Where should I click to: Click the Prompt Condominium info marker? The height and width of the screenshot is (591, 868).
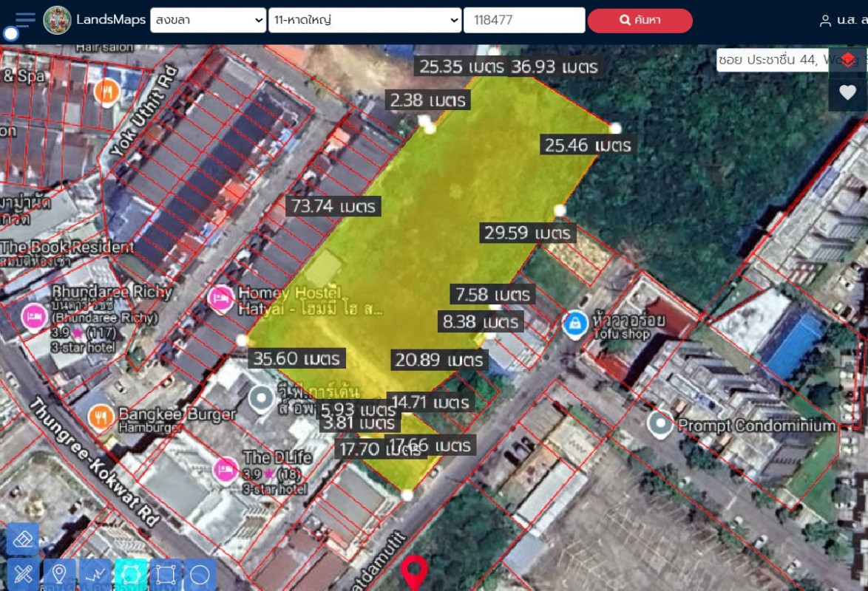point(660,425)
